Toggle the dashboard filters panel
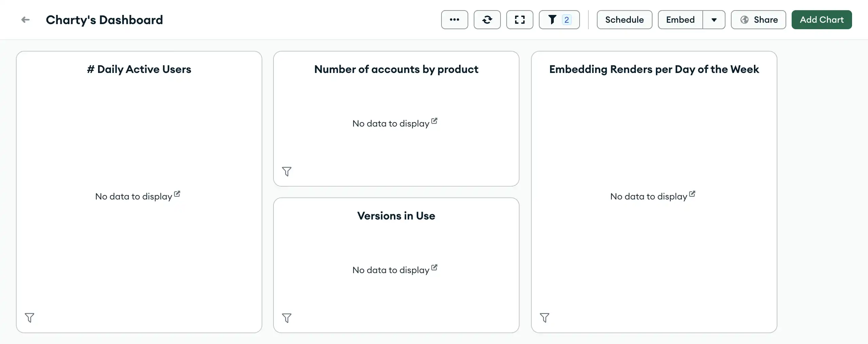The height and width of the screenshot is (344, 868). (x=559, y=20)
